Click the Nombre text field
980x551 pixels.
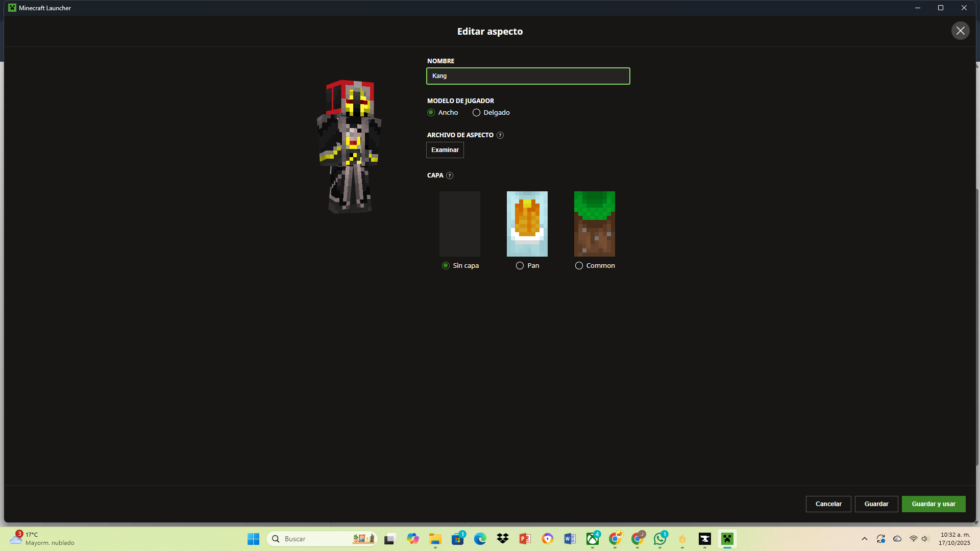point(528,76)
